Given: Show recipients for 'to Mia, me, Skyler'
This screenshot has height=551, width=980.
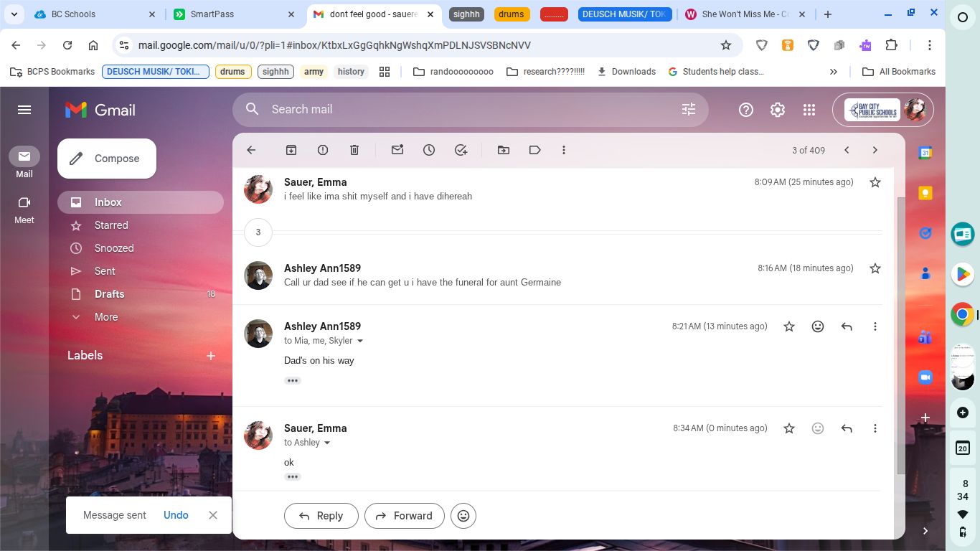Looking at the screenshot, I should click(x=360, y=341).
